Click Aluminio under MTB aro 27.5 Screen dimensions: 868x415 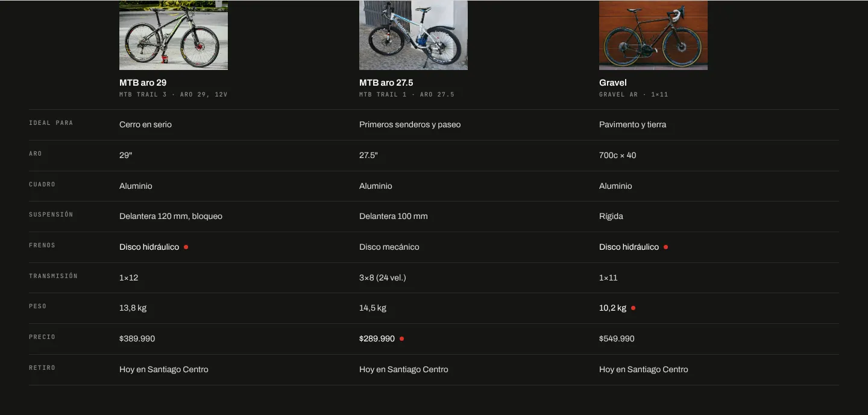coord(376,186)
